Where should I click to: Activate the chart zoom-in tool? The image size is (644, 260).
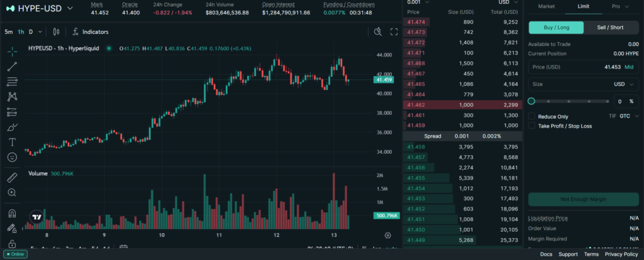13,192
